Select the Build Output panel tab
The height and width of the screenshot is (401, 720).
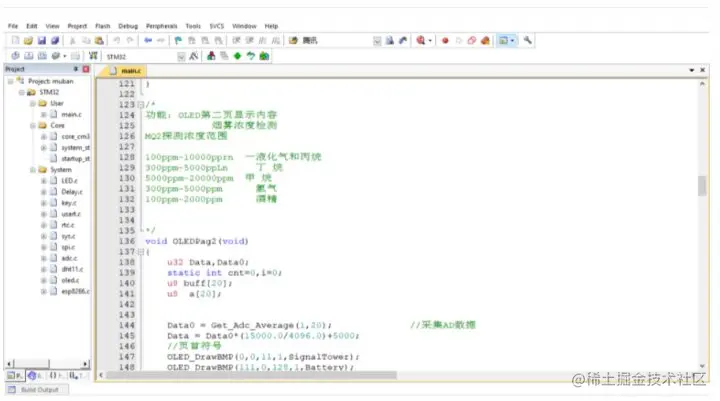pos(35,390)
